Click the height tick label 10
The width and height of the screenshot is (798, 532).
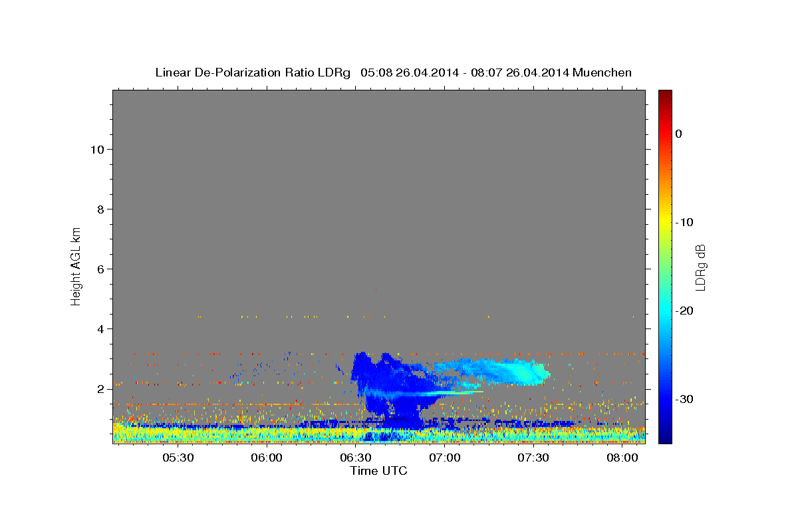[97, 149]
